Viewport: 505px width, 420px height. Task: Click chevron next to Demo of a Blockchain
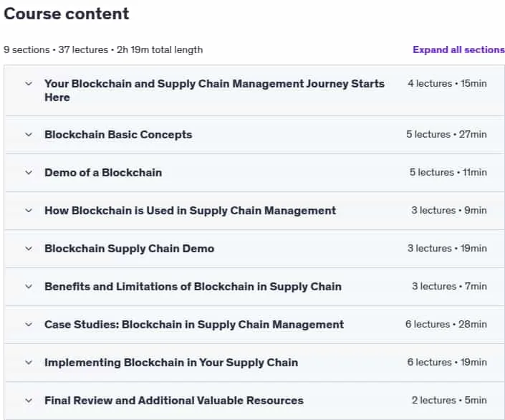[29, 173]
